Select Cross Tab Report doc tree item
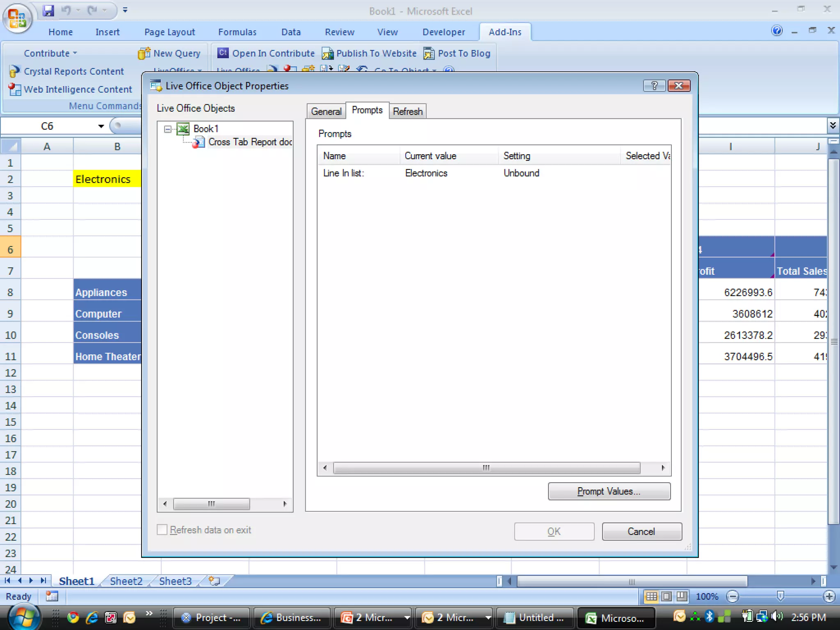Viewport: 840px width, 630px height. click(x=250, y=142)
